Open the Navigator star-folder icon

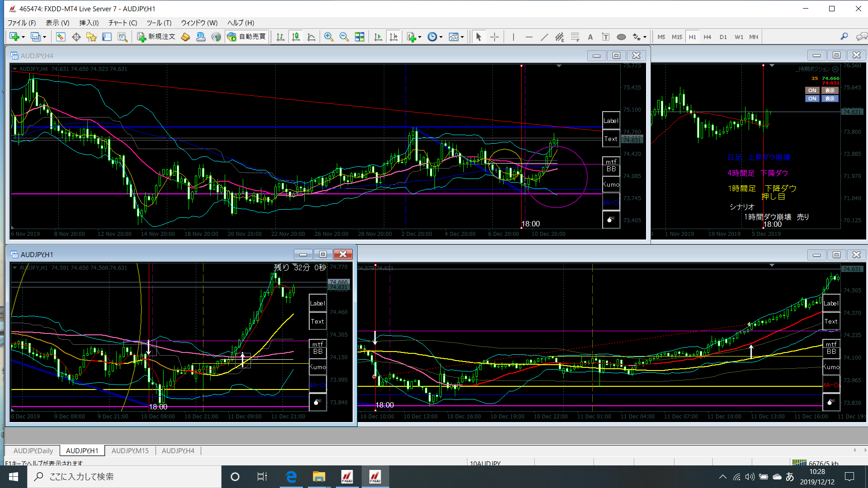click(x=91, y=37)
